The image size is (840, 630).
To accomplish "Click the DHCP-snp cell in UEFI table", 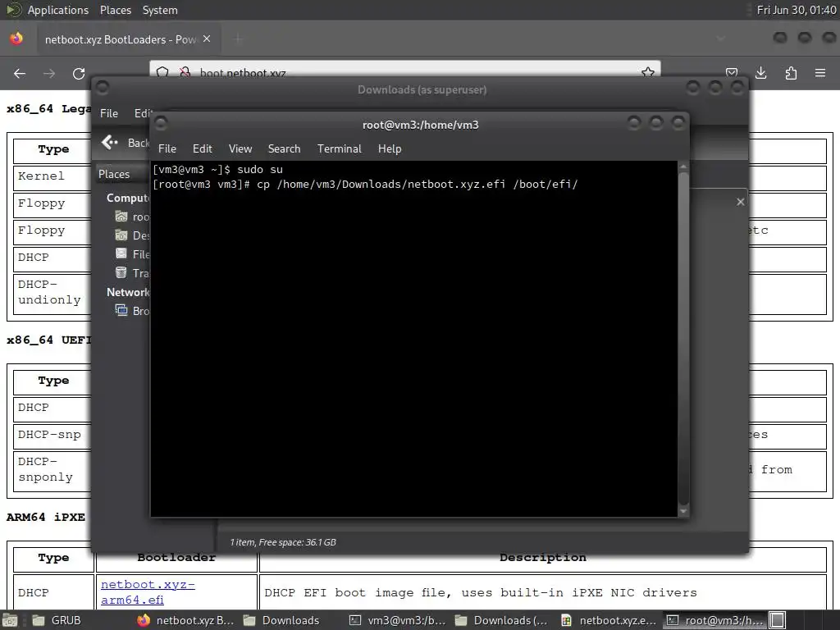I will (53, 435).
